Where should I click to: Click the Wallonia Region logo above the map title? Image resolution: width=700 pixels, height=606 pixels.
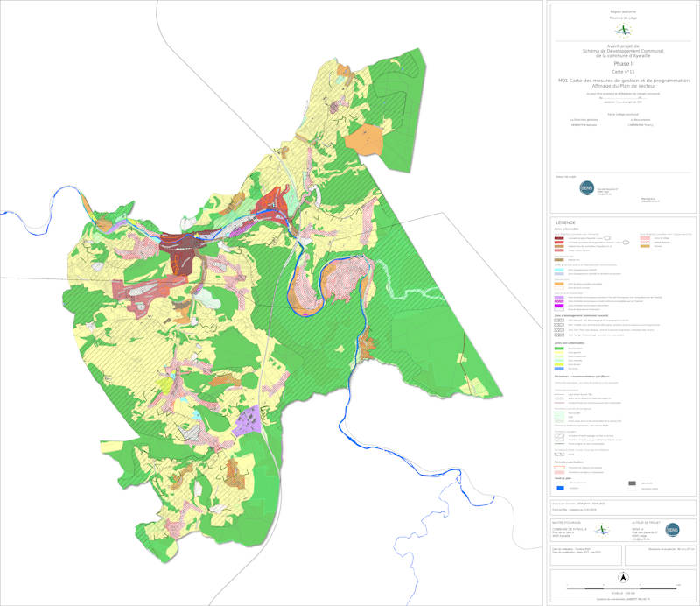point(623,31)
